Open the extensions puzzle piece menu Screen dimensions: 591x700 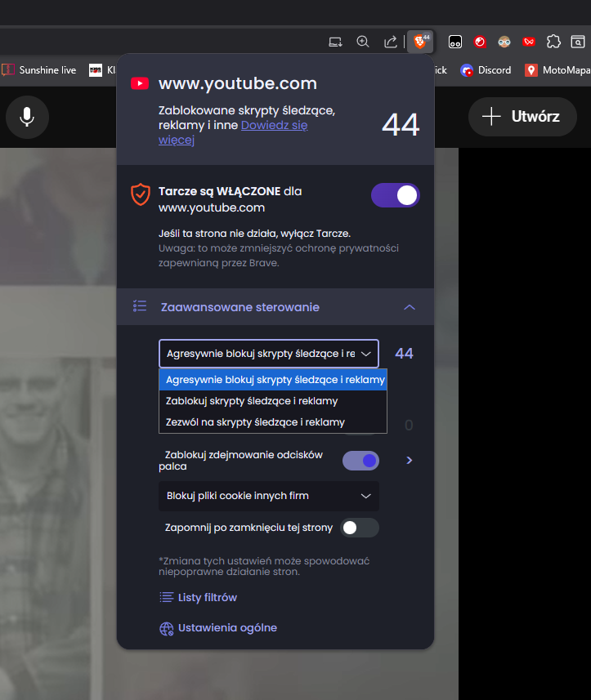tap(553, 42)
